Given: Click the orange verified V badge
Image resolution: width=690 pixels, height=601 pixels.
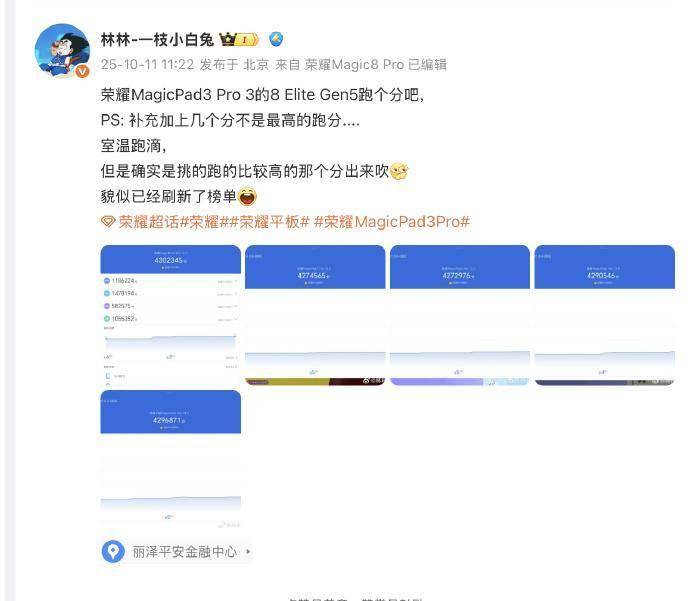Looking at the screenshot, I should coord(82,71).
